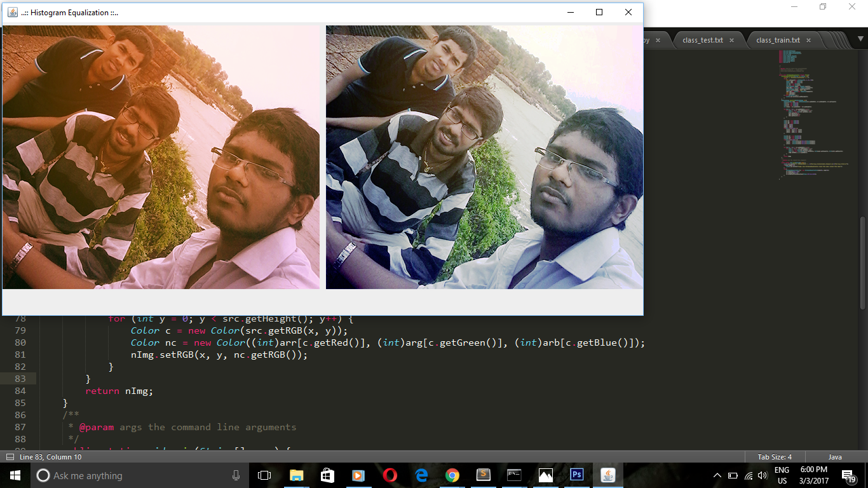Close the class_train.txt tab
The width and height of the screenshot is (868, 488).
(x=808, y=40)
